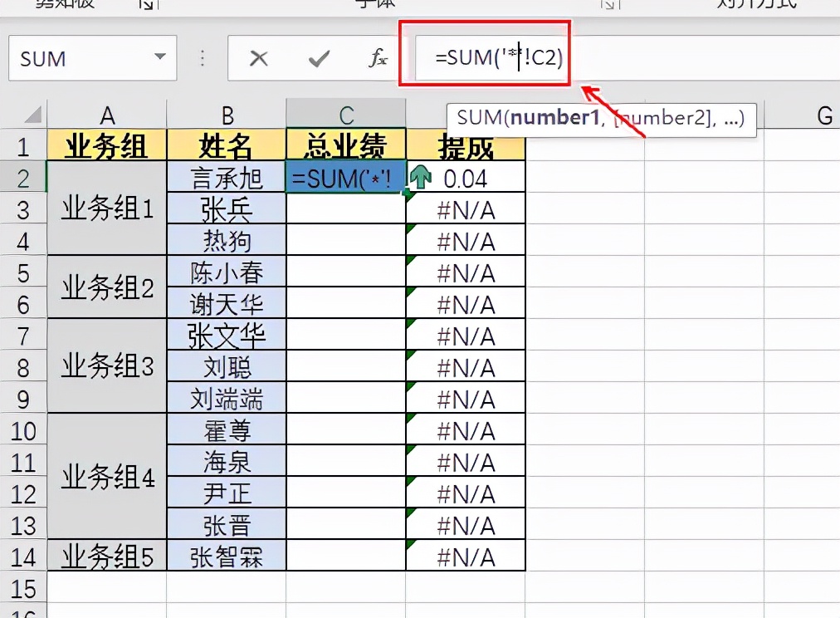Viewport: 840px width, 618px height.
Task: Click the green up-arrow icon beside 0.04
Action: click(x=421, y=177)
